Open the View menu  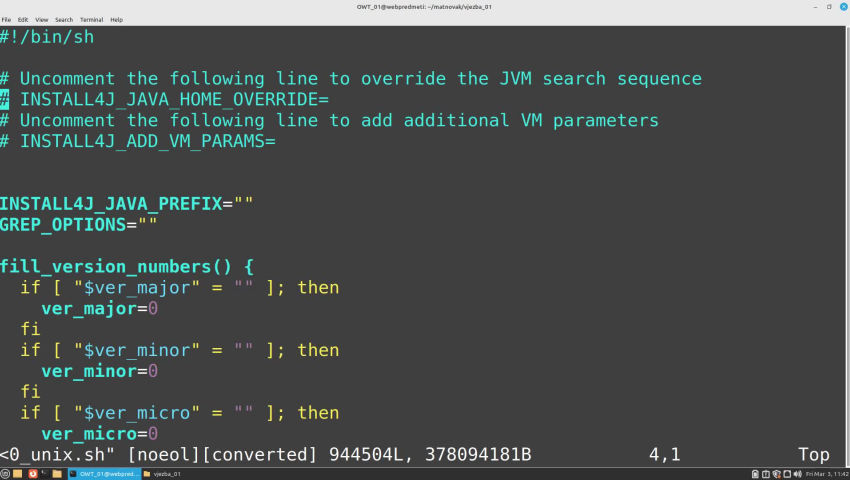41,19
